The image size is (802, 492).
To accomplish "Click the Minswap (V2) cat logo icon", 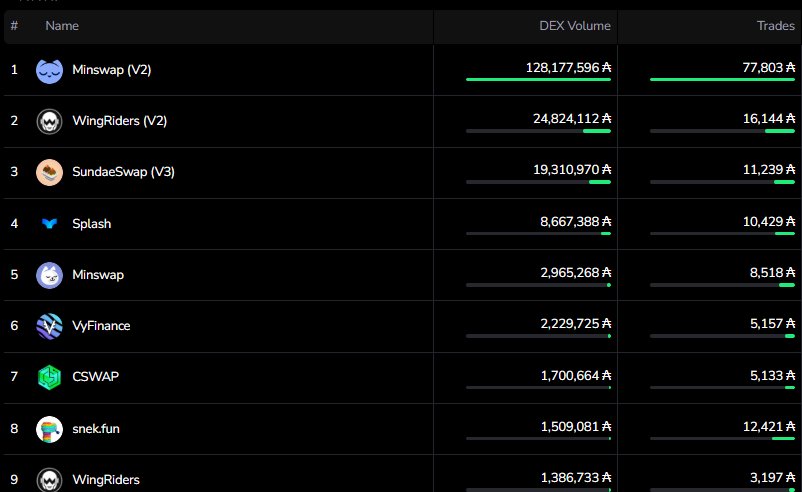I will click(x=49, y=70).
